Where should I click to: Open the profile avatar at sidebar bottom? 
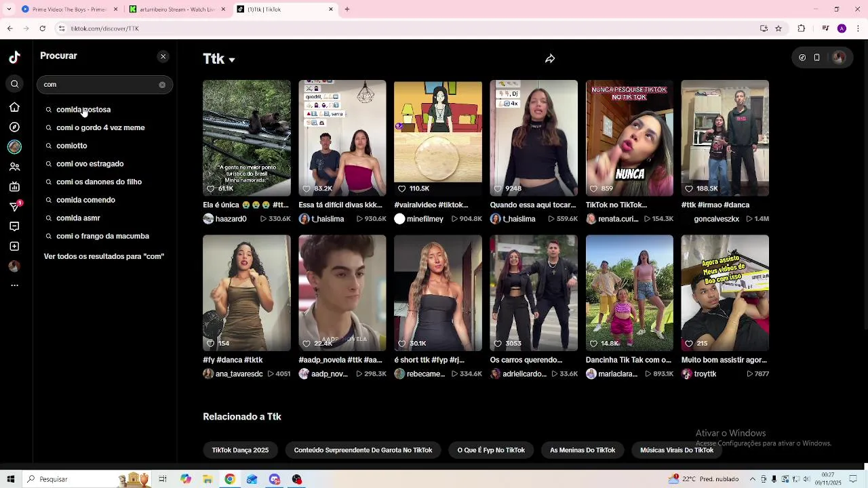14,266
